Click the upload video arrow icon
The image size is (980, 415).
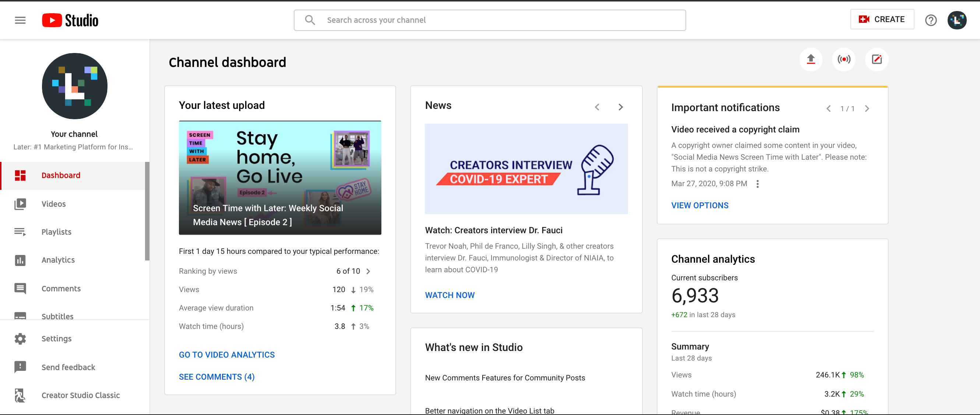click(x=811, y=59)
